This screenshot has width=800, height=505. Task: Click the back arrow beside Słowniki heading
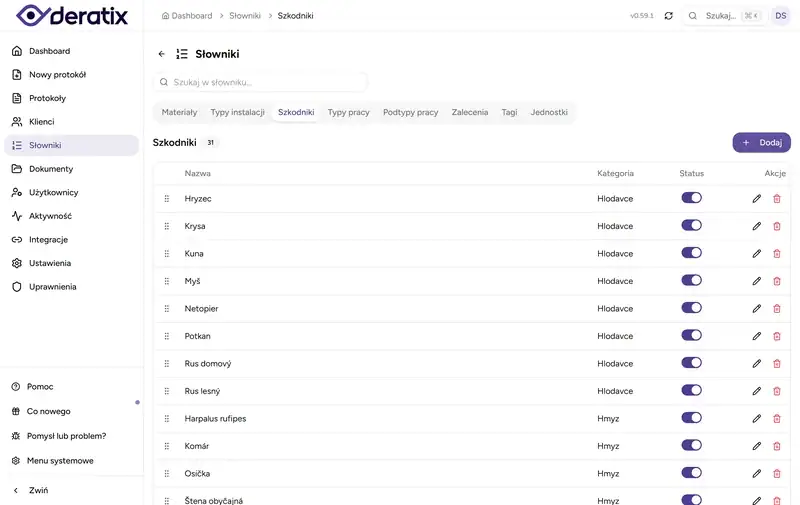[162, 54]
